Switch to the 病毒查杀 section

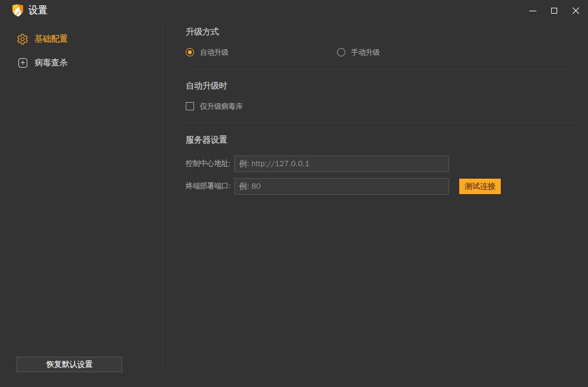tap(51, 62)
